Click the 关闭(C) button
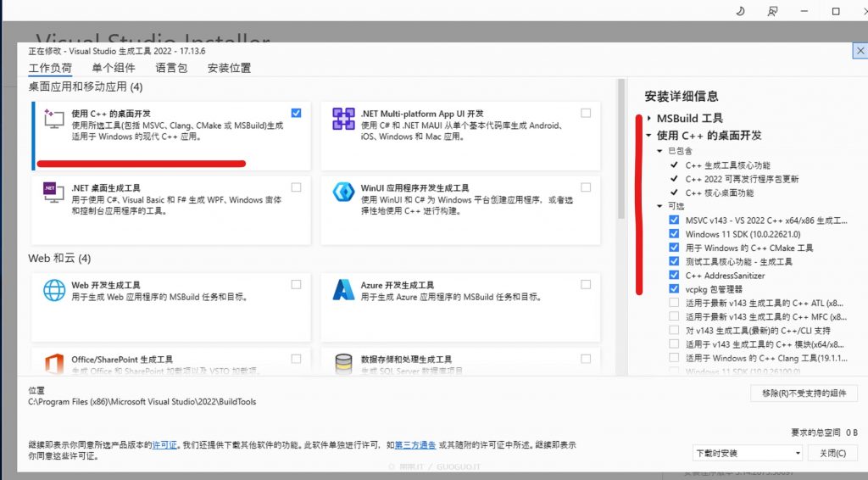Viewport: 868px width, 480px height. [832, 453]
